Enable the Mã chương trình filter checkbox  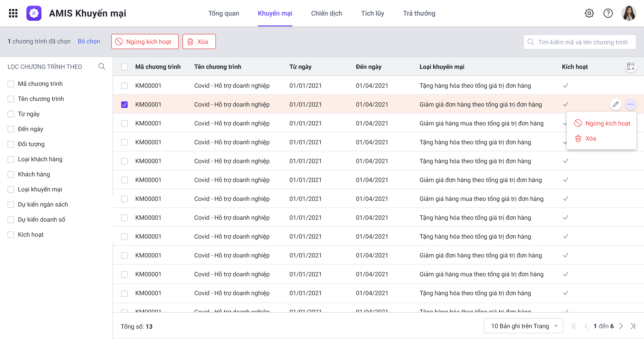point(11,84)
